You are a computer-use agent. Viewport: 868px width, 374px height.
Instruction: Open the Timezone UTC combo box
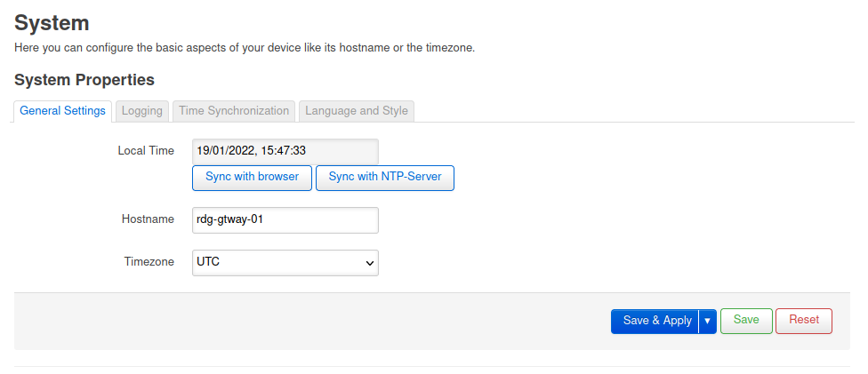pyautogui.click(x=285, y=263)
